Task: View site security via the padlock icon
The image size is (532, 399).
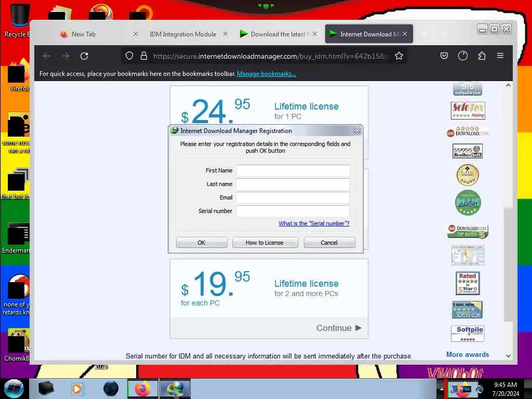Action: 144,56
